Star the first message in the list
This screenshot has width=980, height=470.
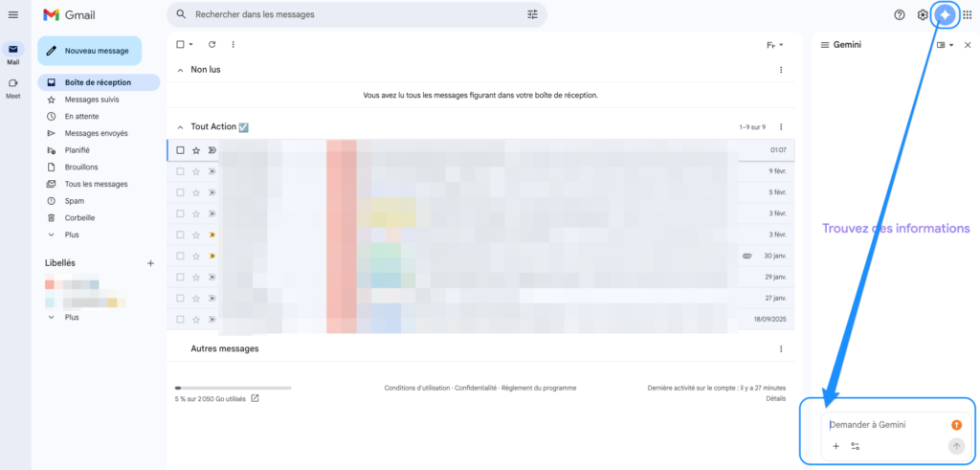tap(196, 150)
